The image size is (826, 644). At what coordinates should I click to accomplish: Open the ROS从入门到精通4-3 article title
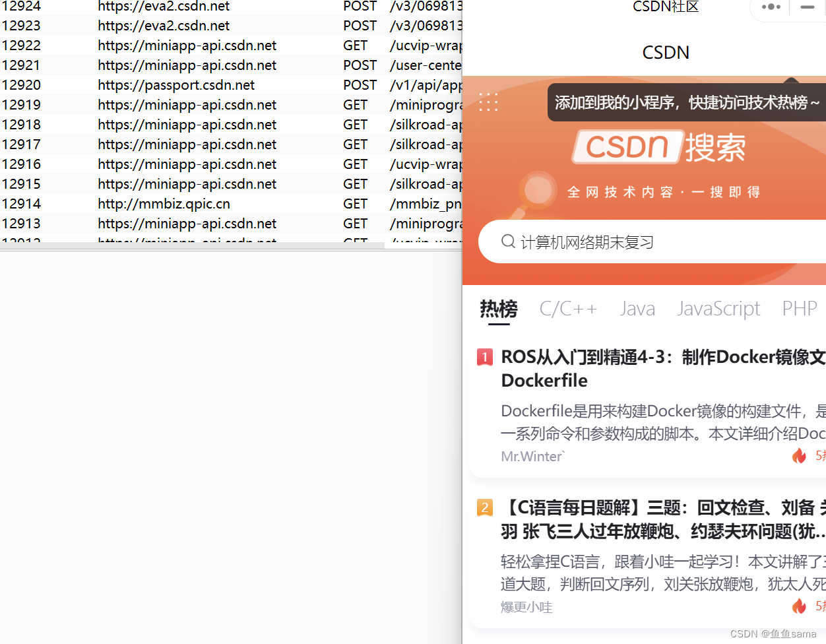(663, 369)
